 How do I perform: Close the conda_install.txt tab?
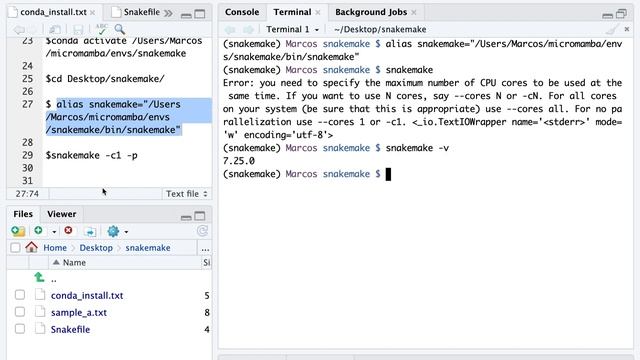coord(93,13)
